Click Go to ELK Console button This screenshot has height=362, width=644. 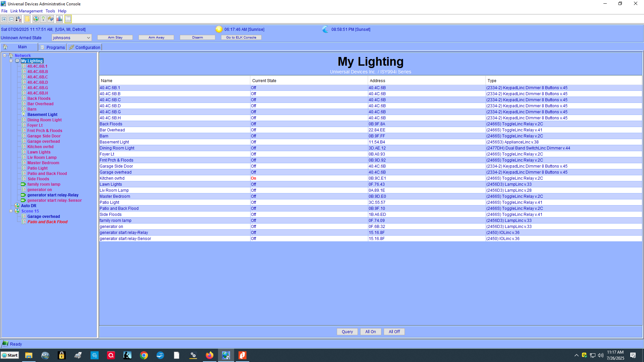tap(241, 38)
